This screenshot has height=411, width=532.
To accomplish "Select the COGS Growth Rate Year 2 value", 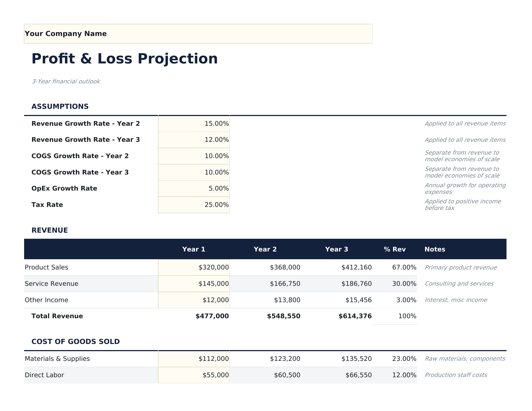I will click(x=194, y=156).
